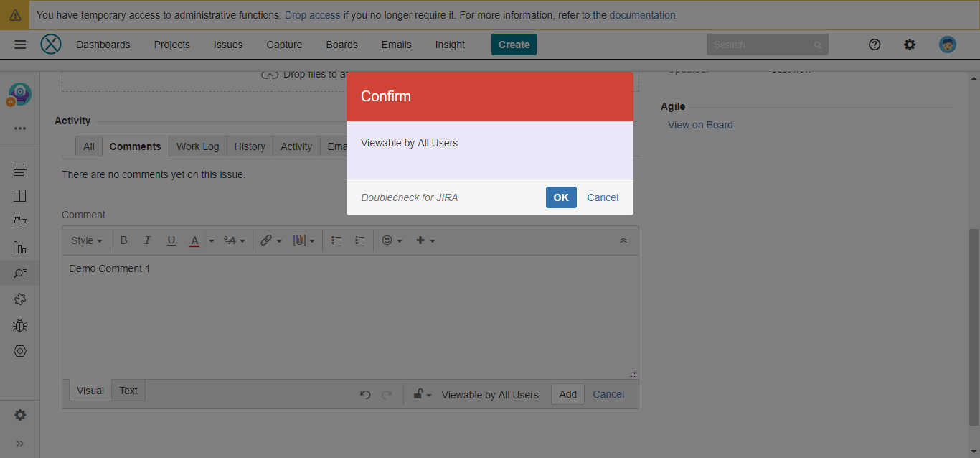Open the plus insert-other dropdown
Viewport: 980px width, 458px height.
425,240
